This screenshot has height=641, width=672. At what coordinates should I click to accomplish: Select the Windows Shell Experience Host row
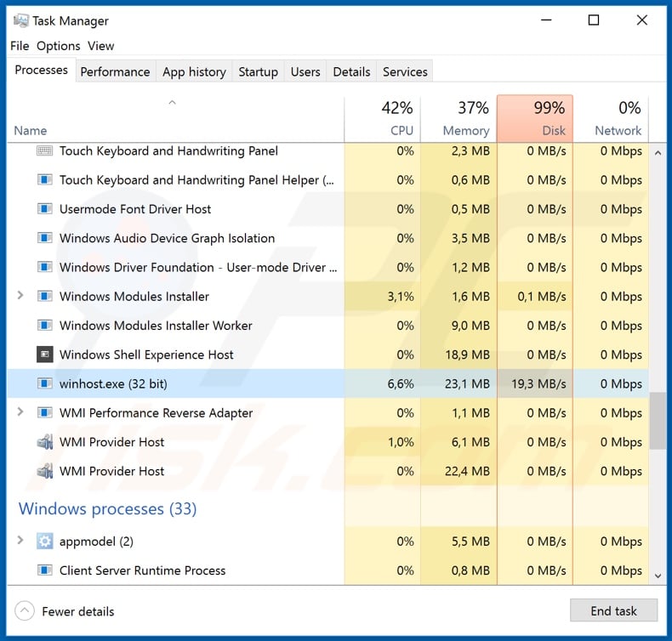(x=327, y=355)
